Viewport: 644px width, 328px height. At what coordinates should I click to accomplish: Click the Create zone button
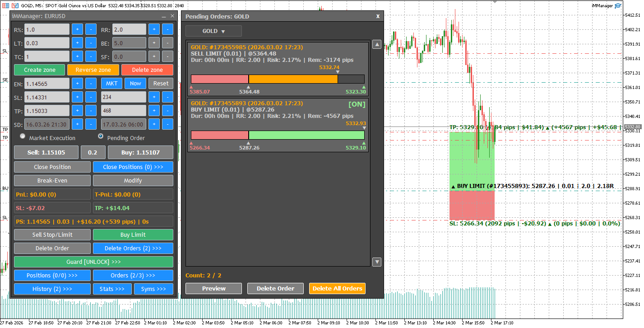point(39,70)
